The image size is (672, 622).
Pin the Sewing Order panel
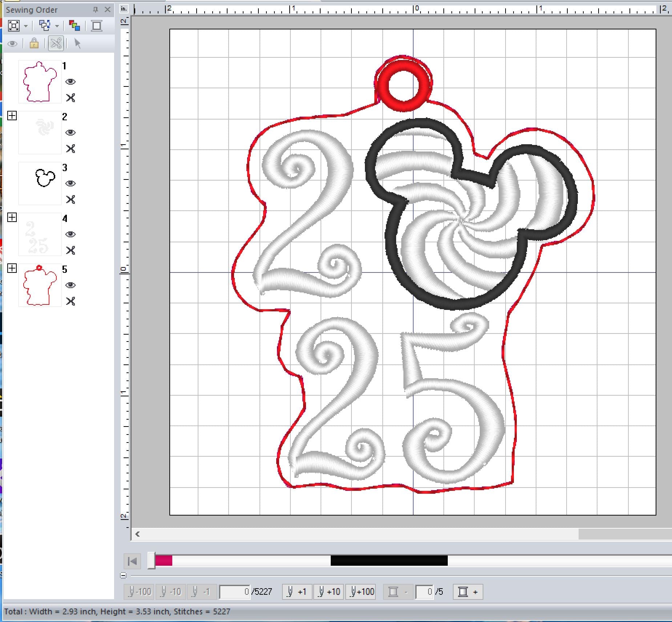(96, 10)
